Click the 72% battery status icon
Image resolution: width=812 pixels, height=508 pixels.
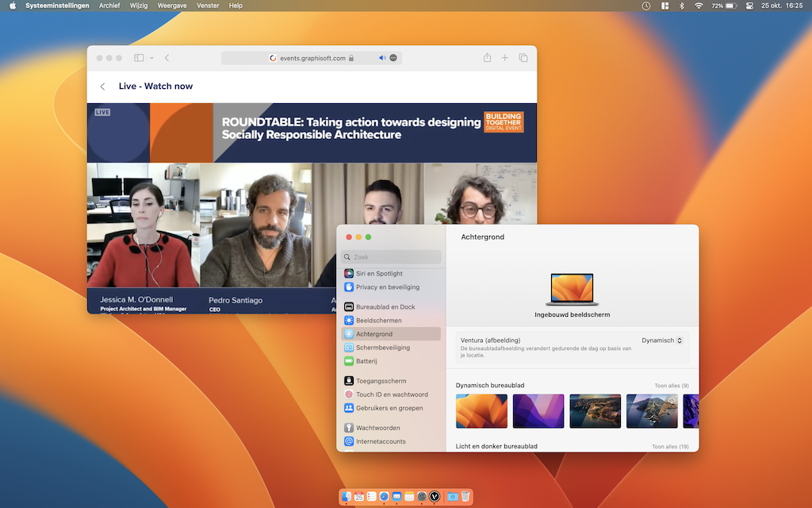click(724, 6)
